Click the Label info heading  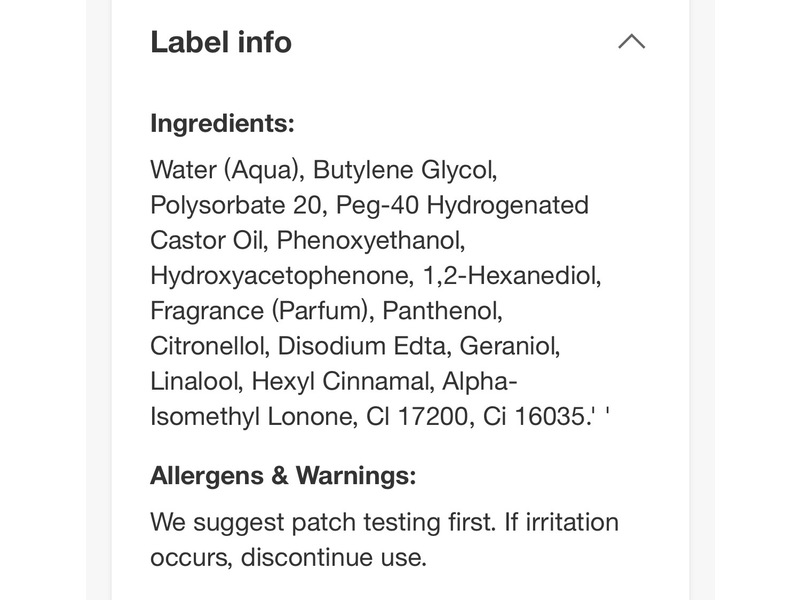(x=221, y=42)
